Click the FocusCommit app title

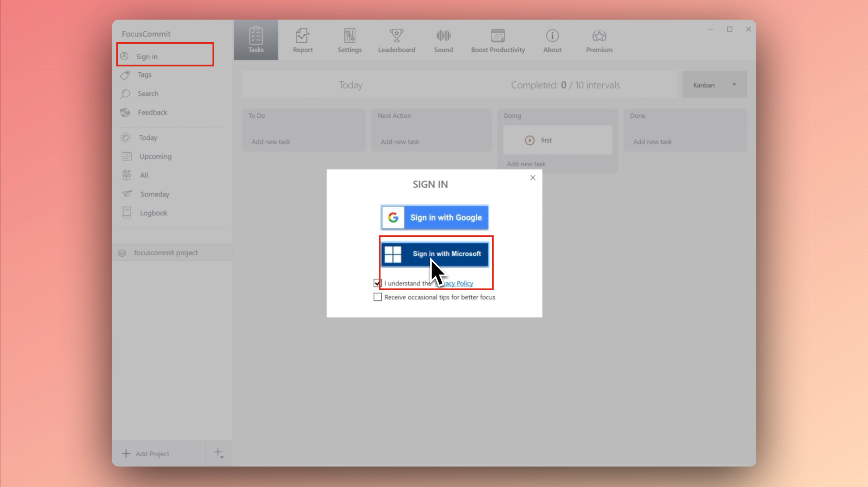click(146, 34)
